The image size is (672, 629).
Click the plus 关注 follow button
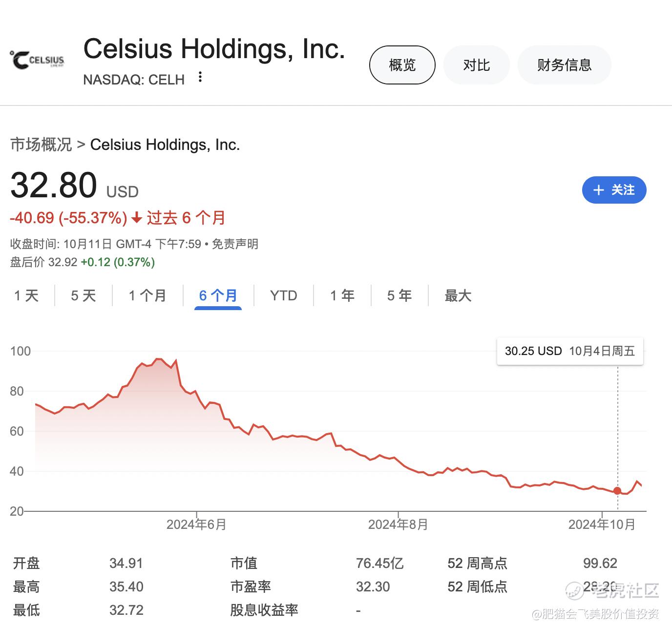click(x=614, y=190)
